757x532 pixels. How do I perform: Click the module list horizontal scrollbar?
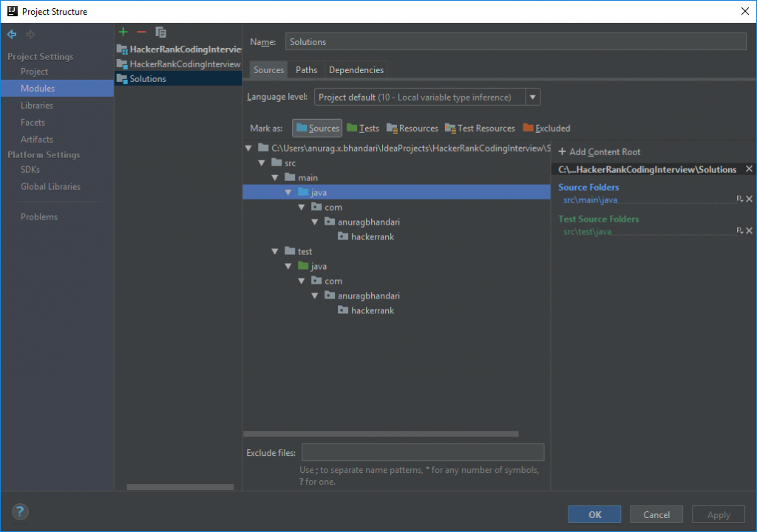180,487
